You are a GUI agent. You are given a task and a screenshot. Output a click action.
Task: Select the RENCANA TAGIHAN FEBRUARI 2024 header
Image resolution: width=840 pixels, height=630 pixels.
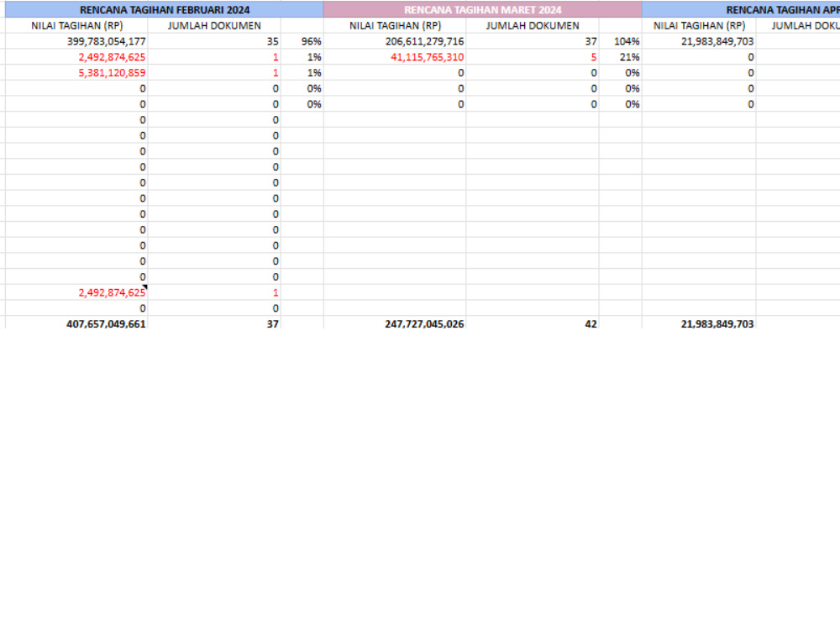point(165,9)
